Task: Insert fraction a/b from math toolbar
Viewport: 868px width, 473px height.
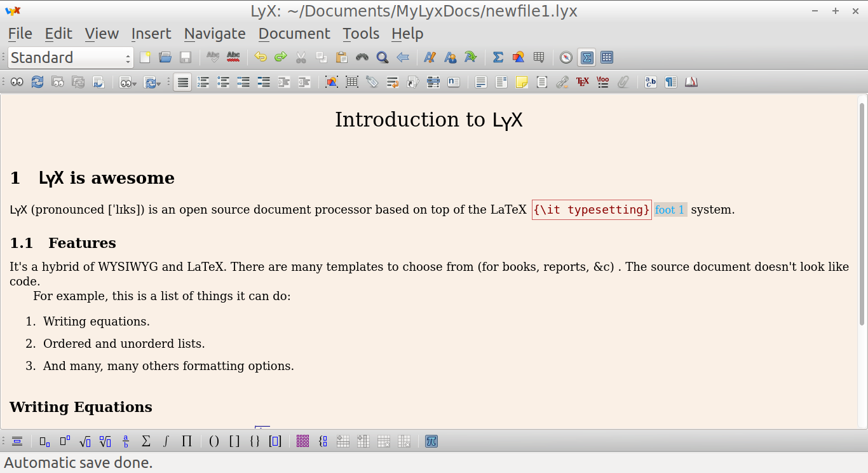Action: [x=126, y=441]
